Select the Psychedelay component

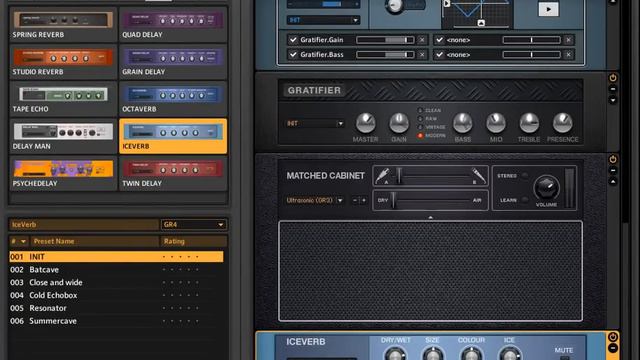63,173
